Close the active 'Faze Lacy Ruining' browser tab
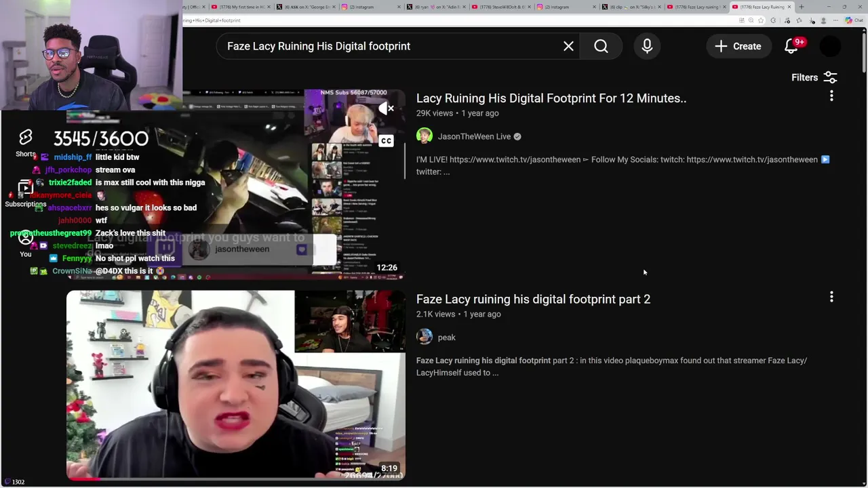The height and width of the screenshot is (488, 868). [x=789, y=7]
